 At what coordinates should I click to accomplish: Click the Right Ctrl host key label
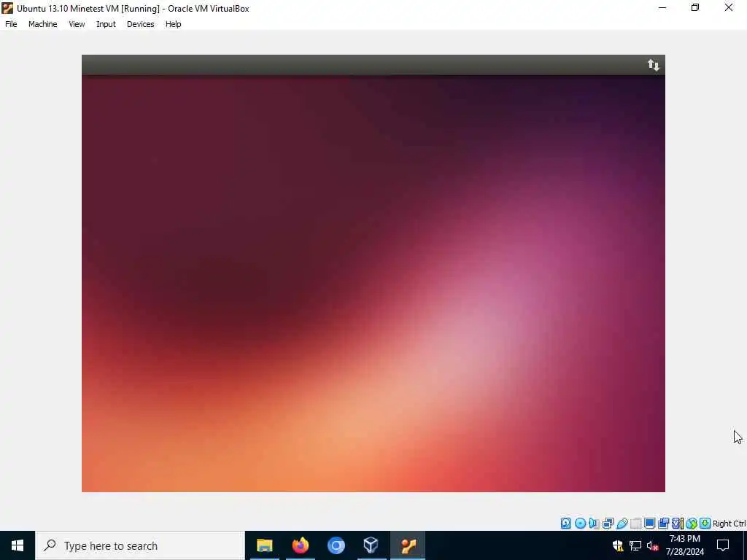pos(729,524)
